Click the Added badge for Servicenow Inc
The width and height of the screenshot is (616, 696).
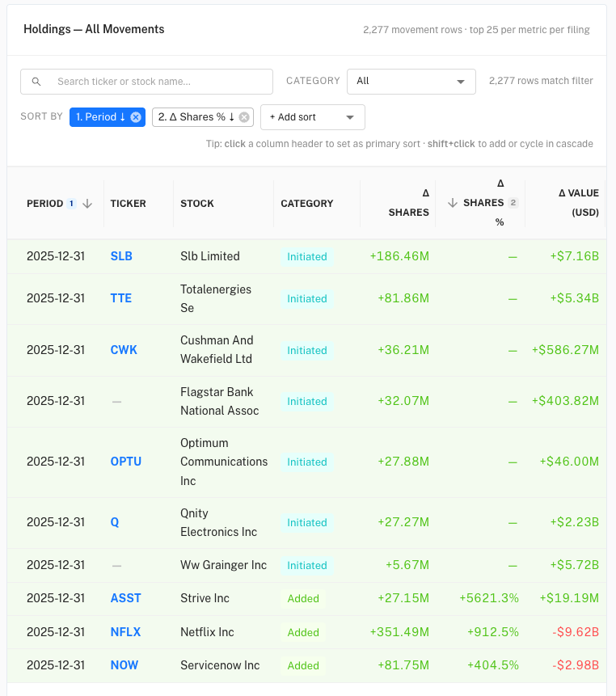(303, 666)
